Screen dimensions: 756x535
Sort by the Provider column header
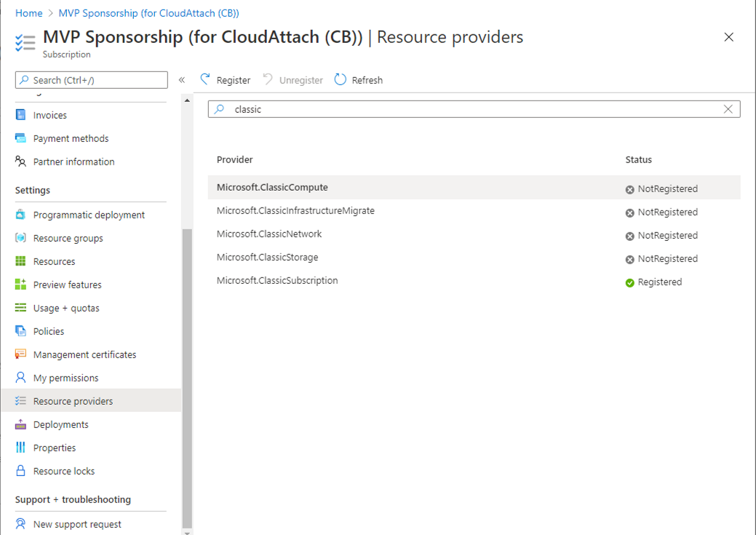click(x=235, y=159)
